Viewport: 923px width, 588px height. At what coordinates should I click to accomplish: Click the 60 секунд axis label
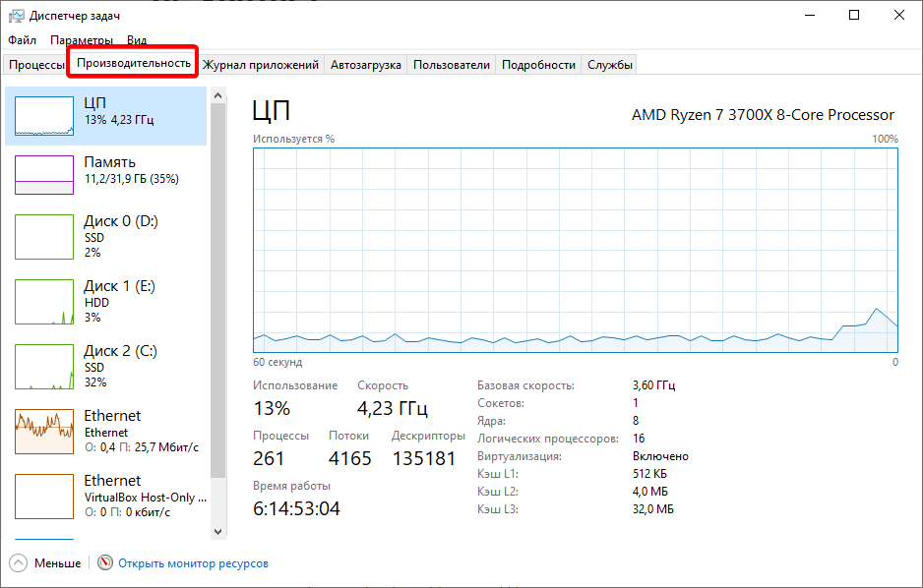277,362
